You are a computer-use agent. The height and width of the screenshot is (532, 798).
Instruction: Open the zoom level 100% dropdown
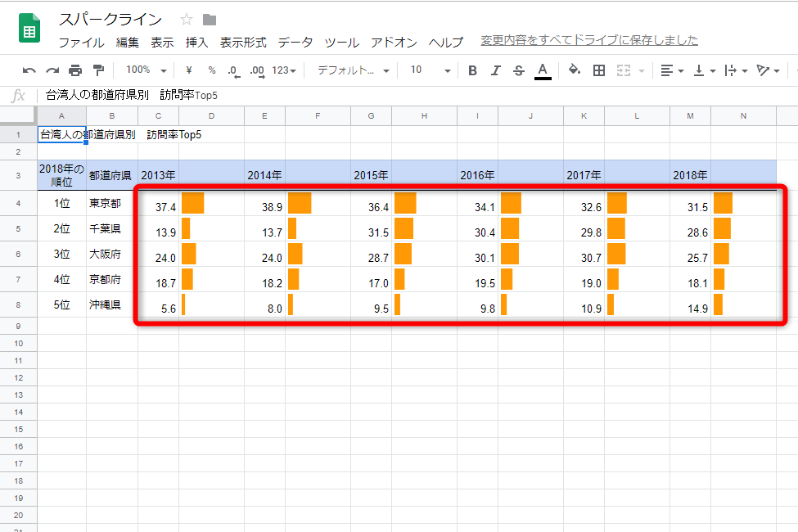[x=145, y=70]
